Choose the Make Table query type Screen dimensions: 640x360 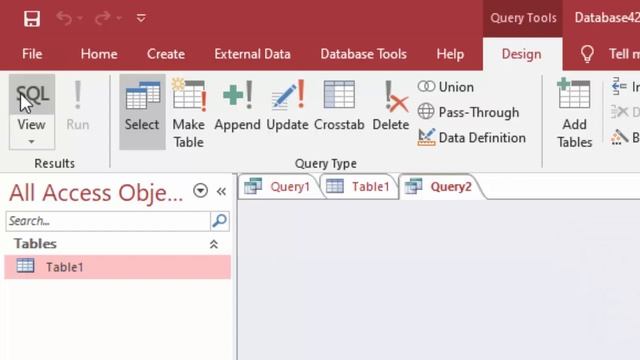click(189, 113)
